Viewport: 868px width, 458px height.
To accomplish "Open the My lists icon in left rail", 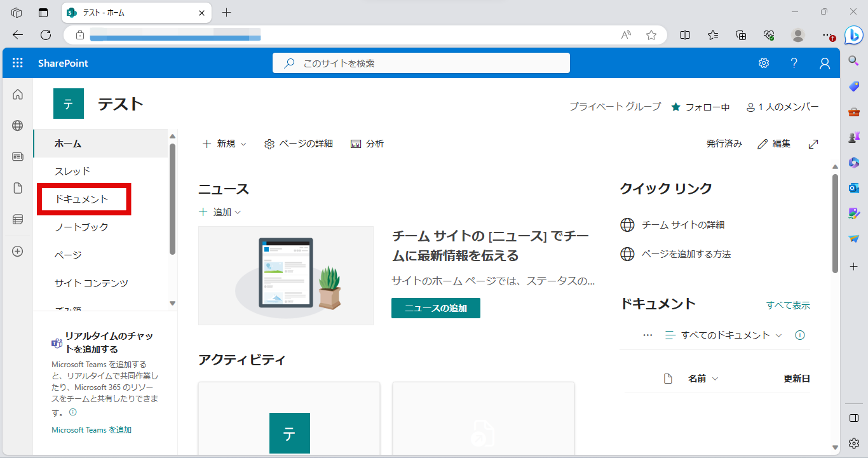I will pyautogui.click(x=18, y=219).
